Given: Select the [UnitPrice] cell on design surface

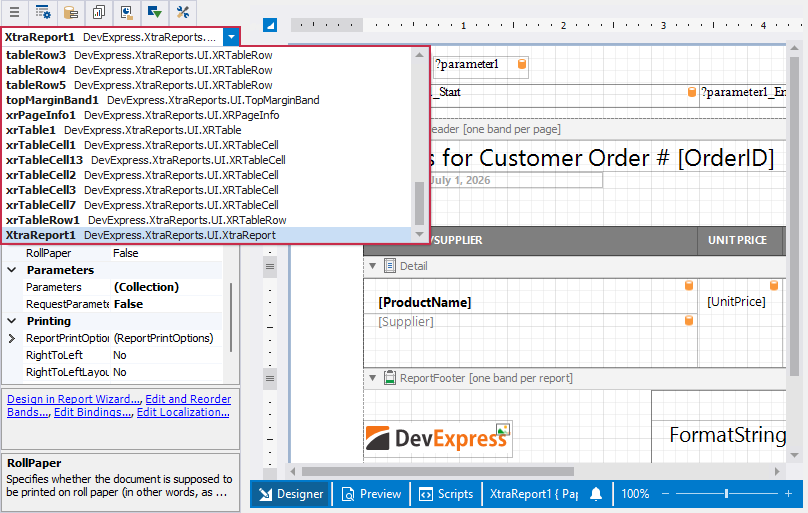Looking at the screenshot, I should click(x=740, y=322).
